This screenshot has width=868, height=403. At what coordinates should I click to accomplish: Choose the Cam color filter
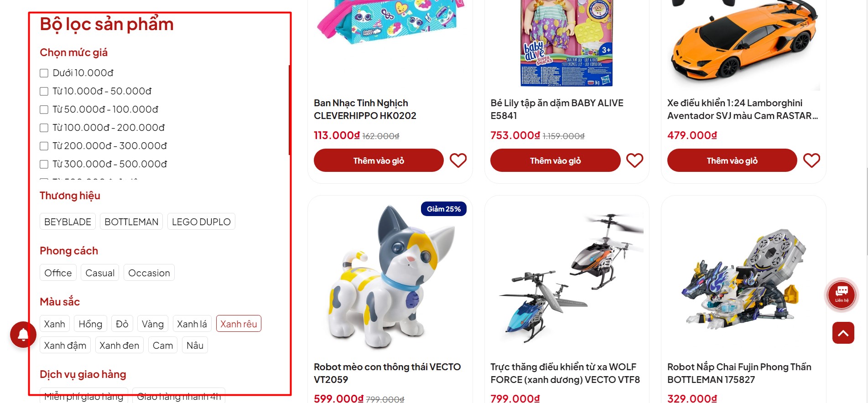coord(163,345)
